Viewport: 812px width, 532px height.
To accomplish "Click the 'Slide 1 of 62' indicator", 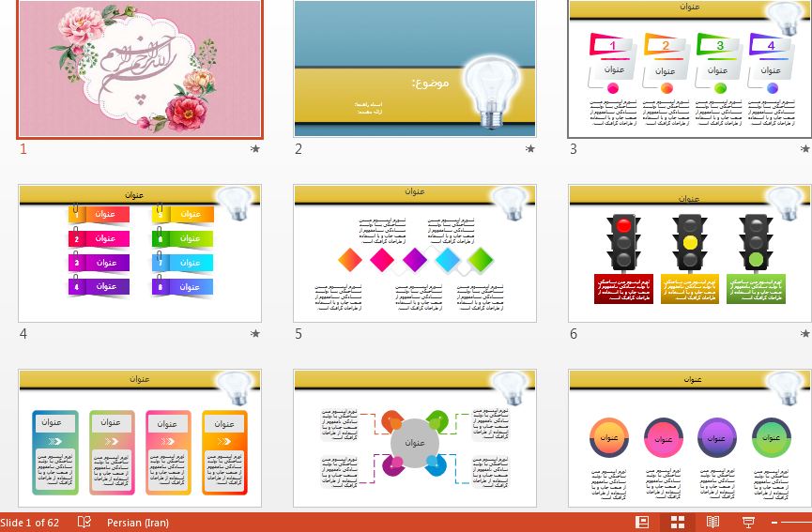I will [x=31, y=522].
